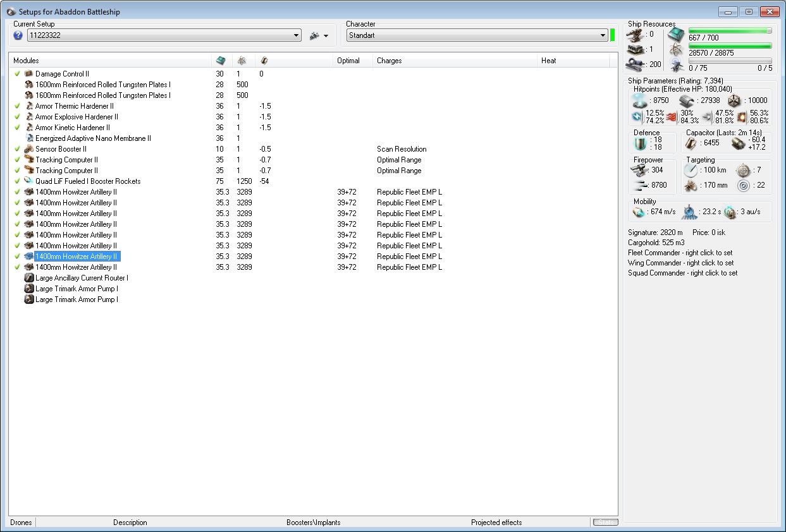Toggle the Armor Thermic Hardener II checkmark
The width and height of the screenshot is (786, 532).
[x=18, y=106]
